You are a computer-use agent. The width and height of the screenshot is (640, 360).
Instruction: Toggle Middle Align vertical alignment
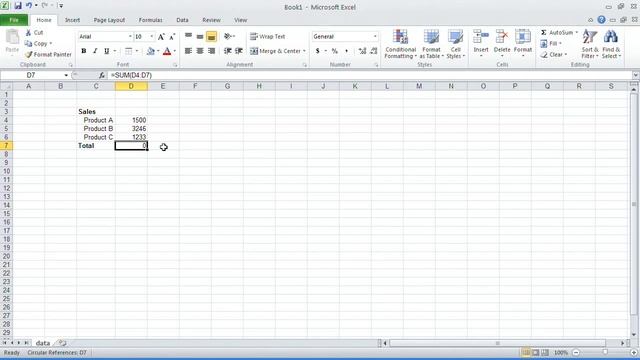(200, 36)
